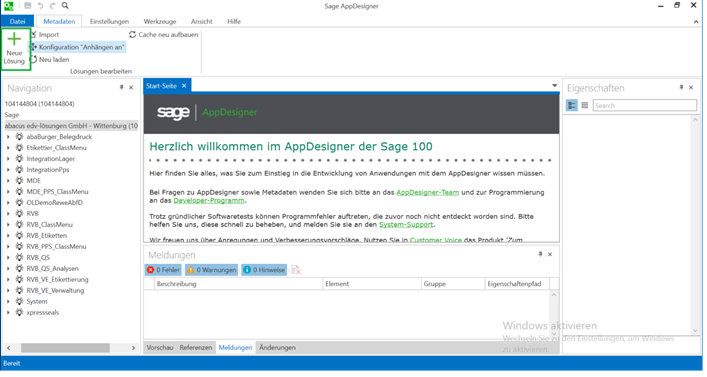Click Navigation scrollbar right arrow
The height and width of the screenshot is (377, 707).
133,349
